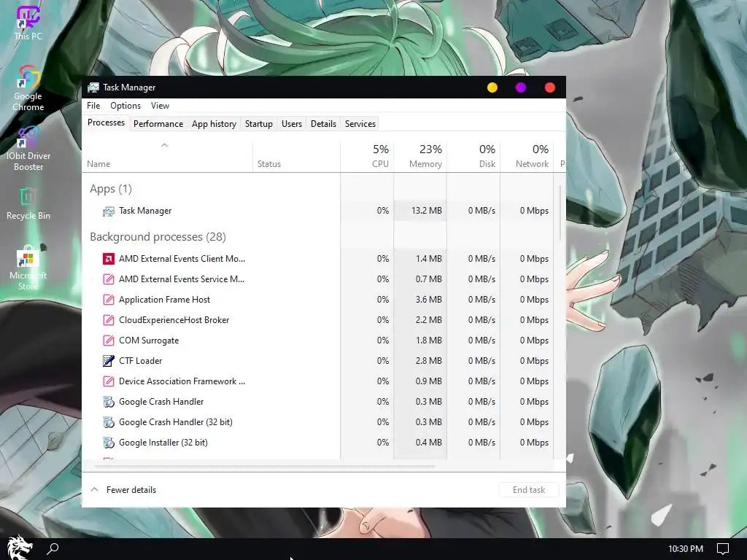Open Microsoft Store desktop shortcut
This screenshot has width=747, height=560.
tap(28, 268)
